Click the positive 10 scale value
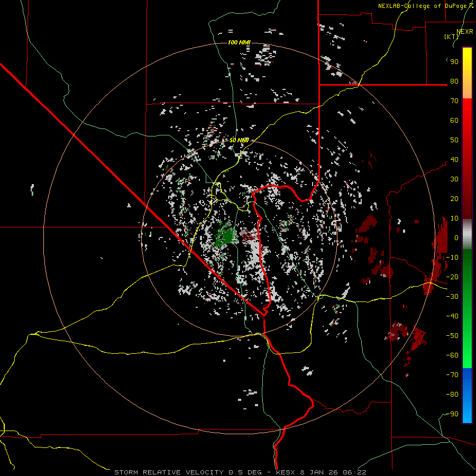The width and height of the screenshot is (476, 476). 454,218
